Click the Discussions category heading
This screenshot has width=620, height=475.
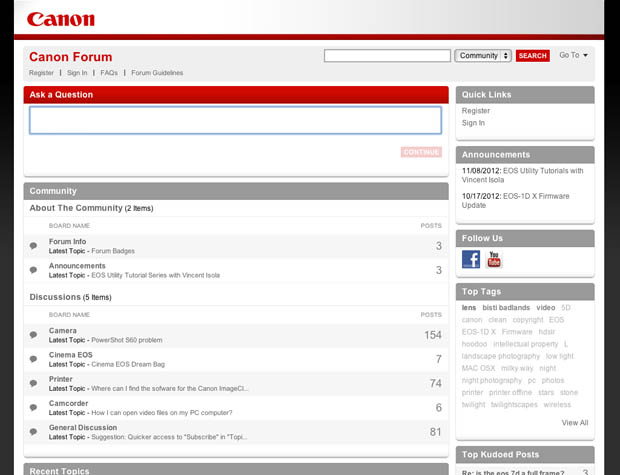coord(55,297)
